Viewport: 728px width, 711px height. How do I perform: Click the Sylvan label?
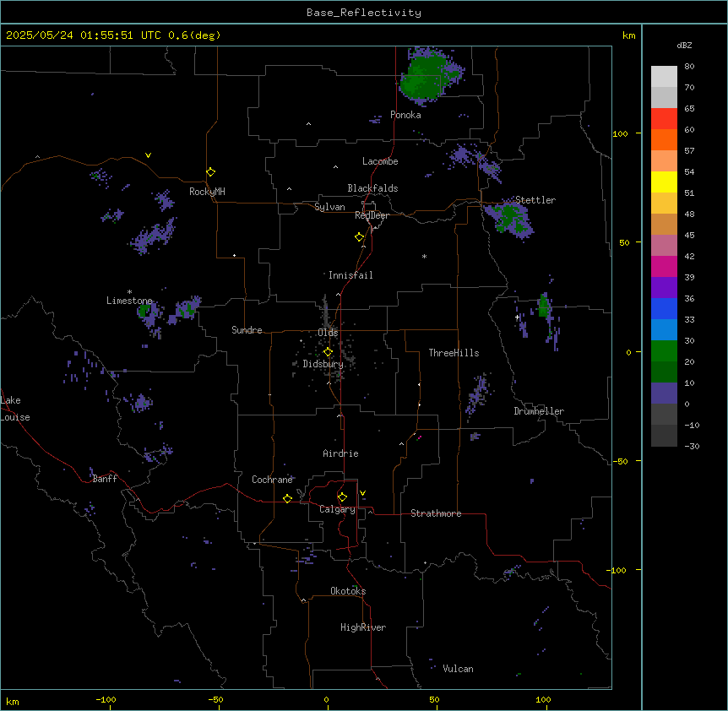(329, 207)
